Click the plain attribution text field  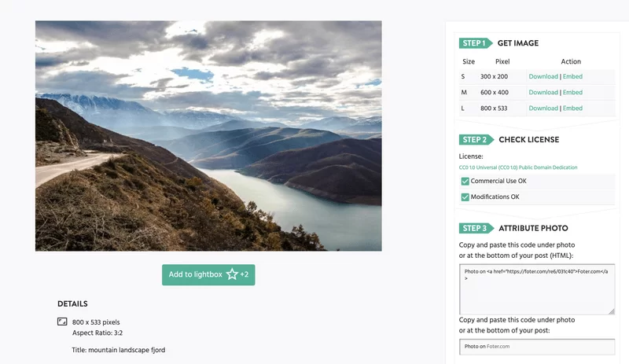(537, 347)
